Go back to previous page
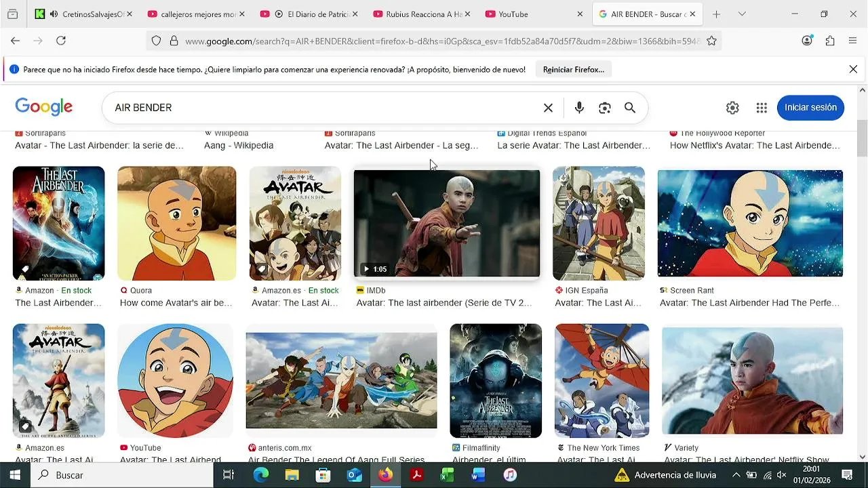 click(x=15, y=41)
